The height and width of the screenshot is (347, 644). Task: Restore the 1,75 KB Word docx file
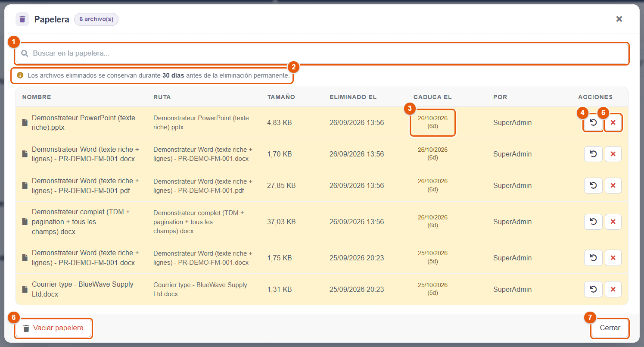coord(593,258)
